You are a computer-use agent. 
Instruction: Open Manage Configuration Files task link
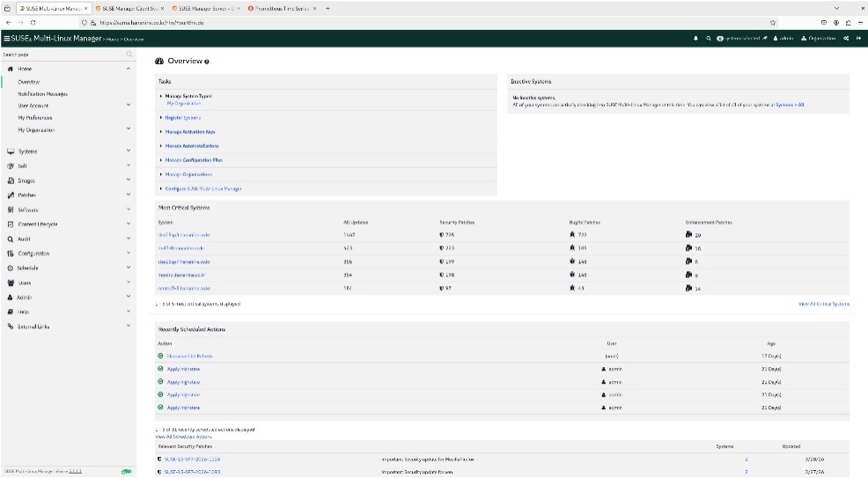[x=194, y=160]
